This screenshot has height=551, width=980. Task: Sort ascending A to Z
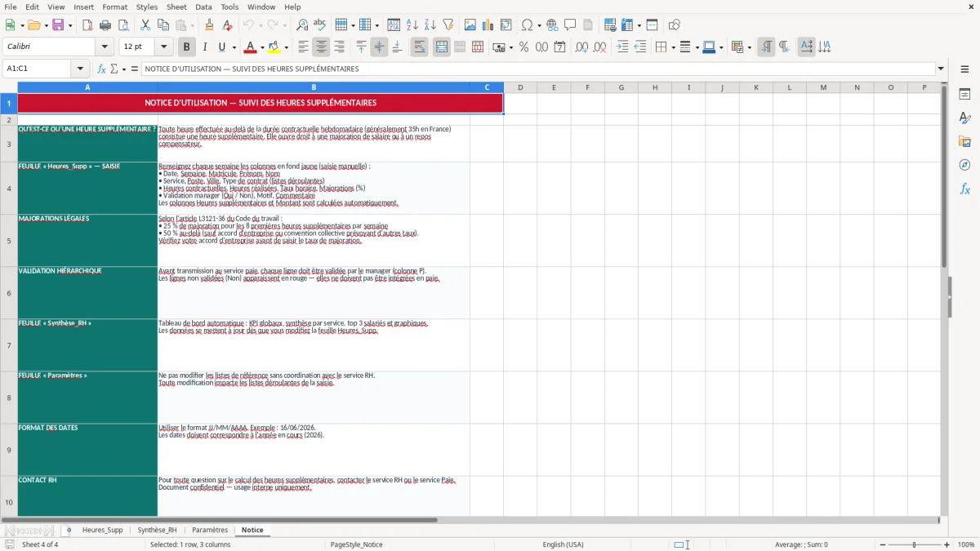(412, 25)
